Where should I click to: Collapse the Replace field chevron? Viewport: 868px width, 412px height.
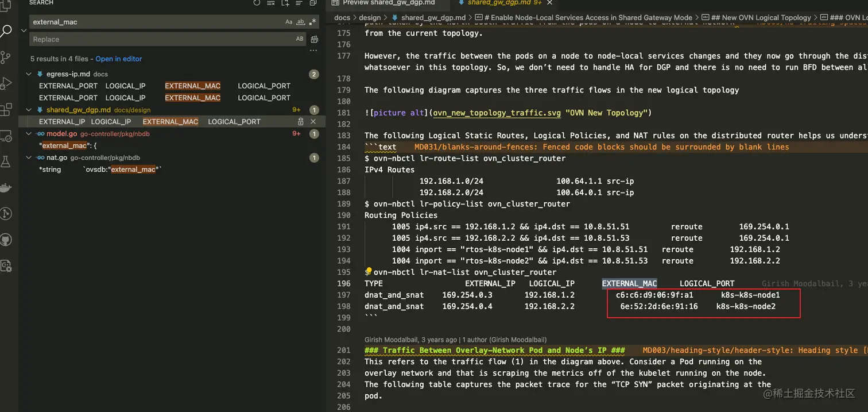pos(24,30)
